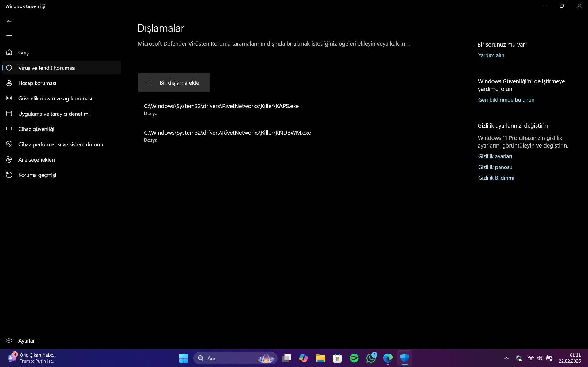Click the shield icon for virus protection
588x367 pixels.
click(9, 68)
